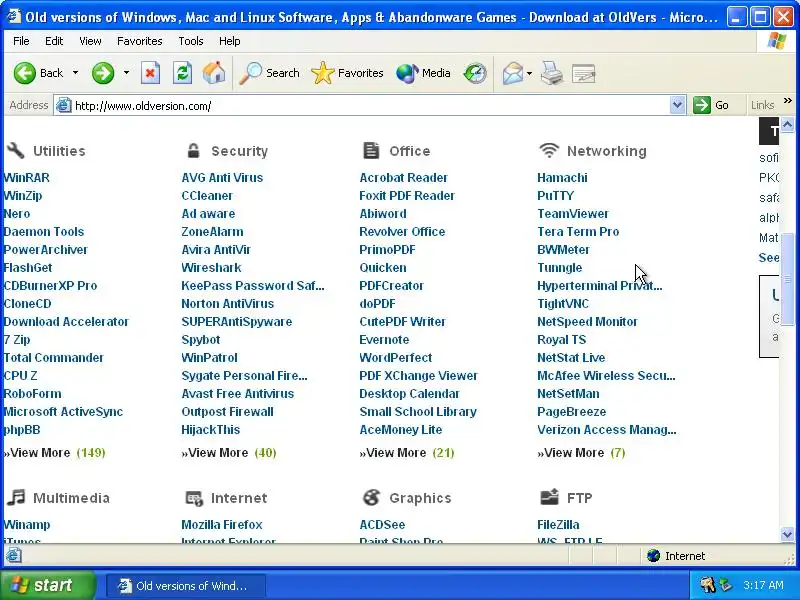800x600 pixels.
Task: Click the FTP folder icon
Action: tap(549, 497)
